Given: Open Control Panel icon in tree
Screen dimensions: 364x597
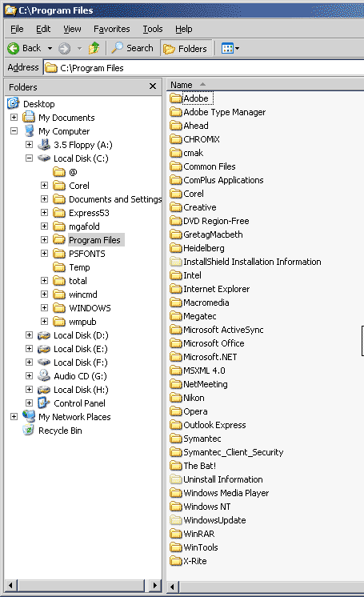Looking at the screenshot, I should point(44,403).
